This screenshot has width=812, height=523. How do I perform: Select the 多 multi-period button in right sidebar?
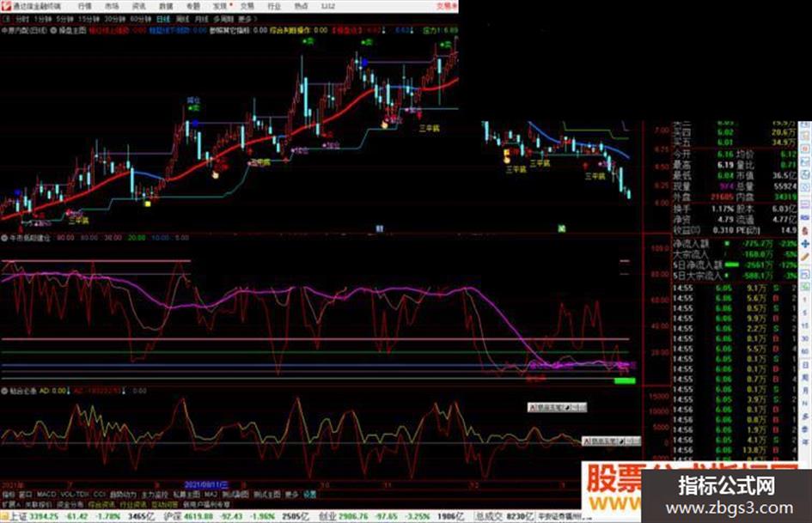[x=805, y=416]
